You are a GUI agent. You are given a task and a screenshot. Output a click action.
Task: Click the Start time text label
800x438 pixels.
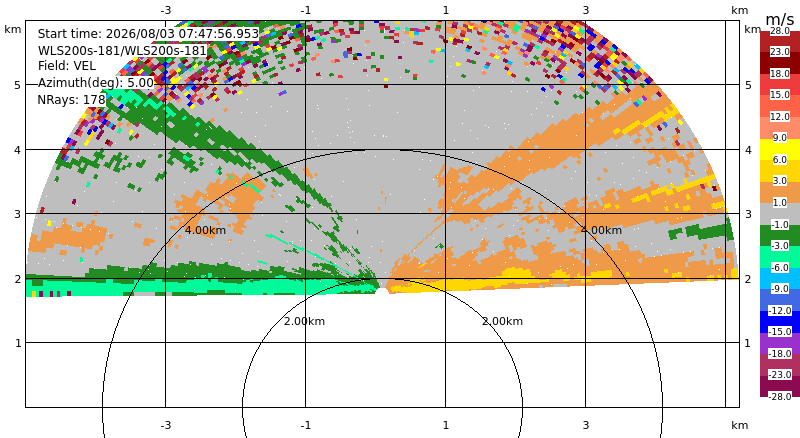click(x=148, y=34)
